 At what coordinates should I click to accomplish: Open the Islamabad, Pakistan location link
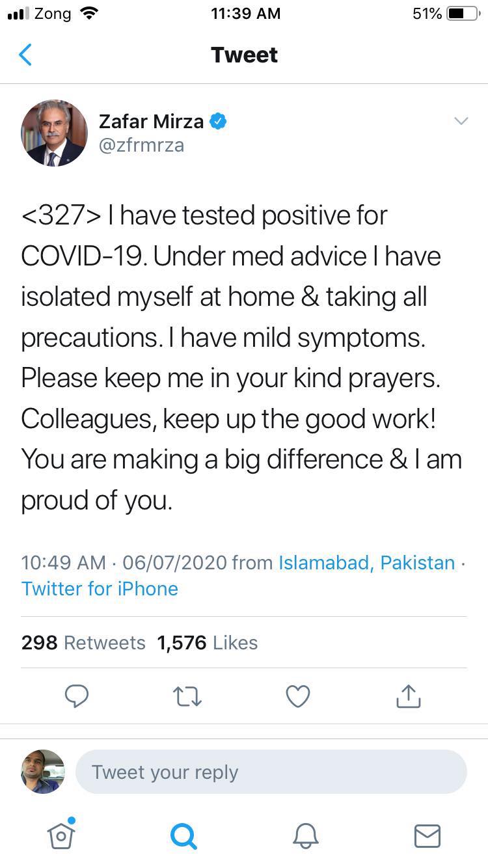tap(366, 562)
